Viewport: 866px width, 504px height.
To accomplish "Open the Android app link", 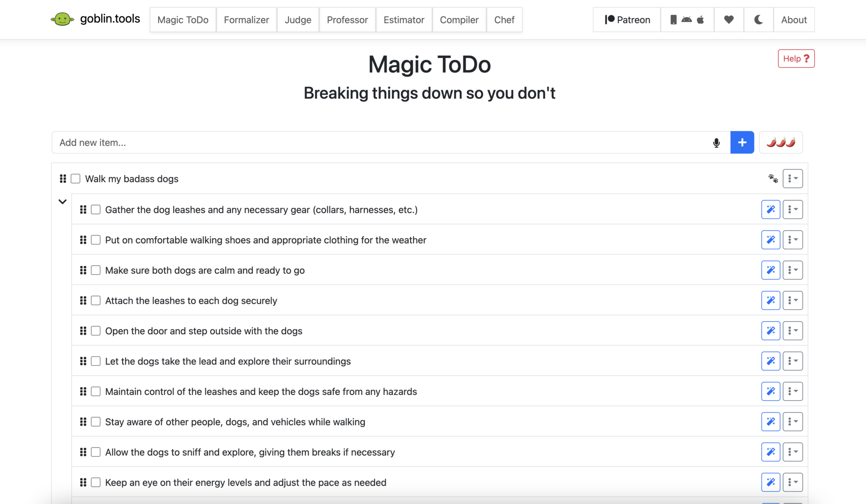I will pos(687,19).
